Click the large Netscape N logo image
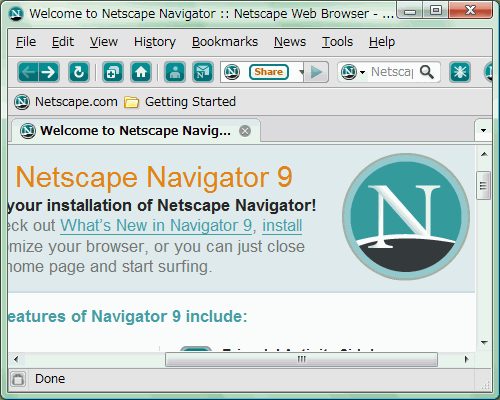500x400 pixels. click(x=406, y=217)
